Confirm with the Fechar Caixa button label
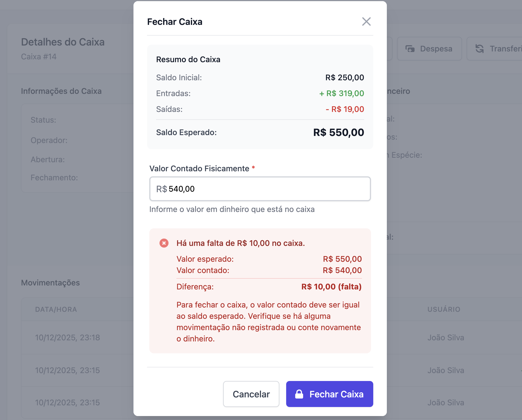Screen dimensions: 522x420 click(x=336, y=394)
